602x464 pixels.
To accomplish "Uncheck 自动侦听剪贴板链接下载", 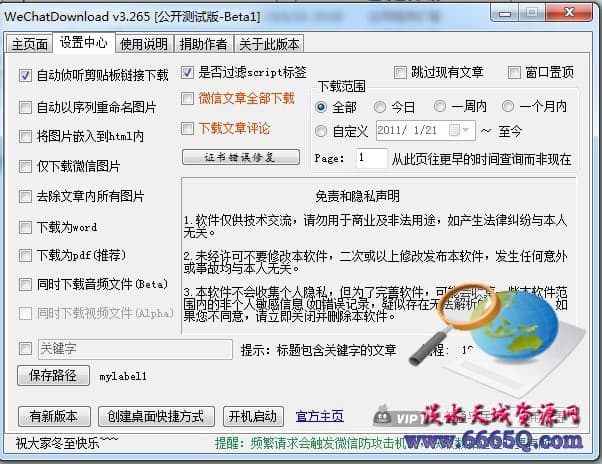I will [25, 76].
